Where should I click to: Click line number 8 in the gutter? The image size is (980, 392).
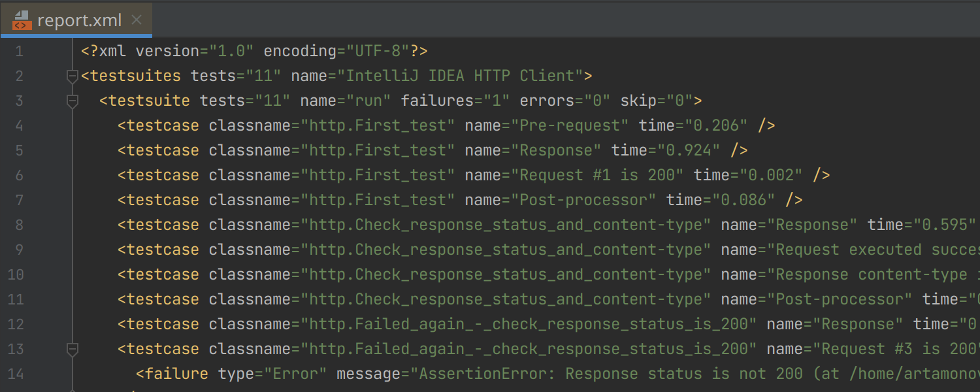(x=19, y=225)
